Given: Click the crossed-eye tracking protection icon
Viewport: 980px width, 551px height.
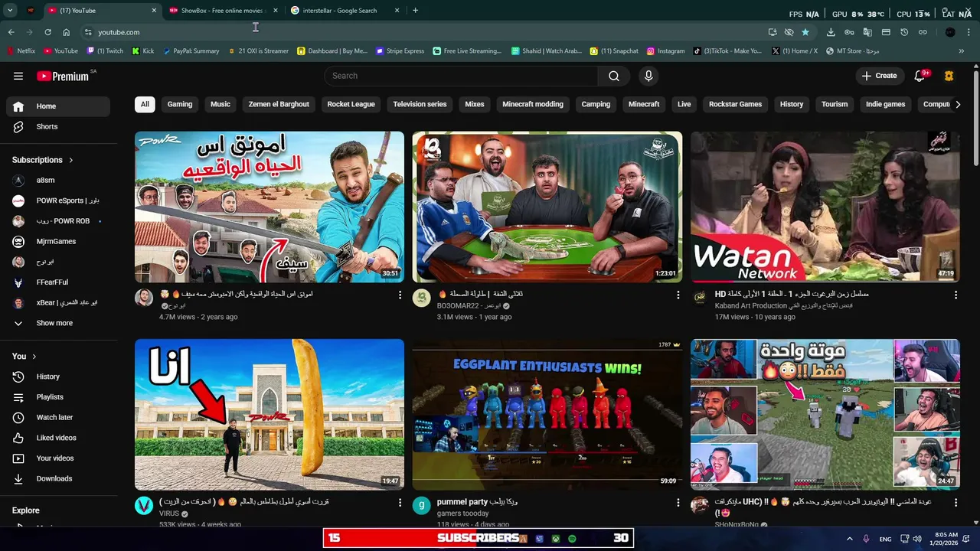Looking at the screenshot, I should [x=789, y=32].
